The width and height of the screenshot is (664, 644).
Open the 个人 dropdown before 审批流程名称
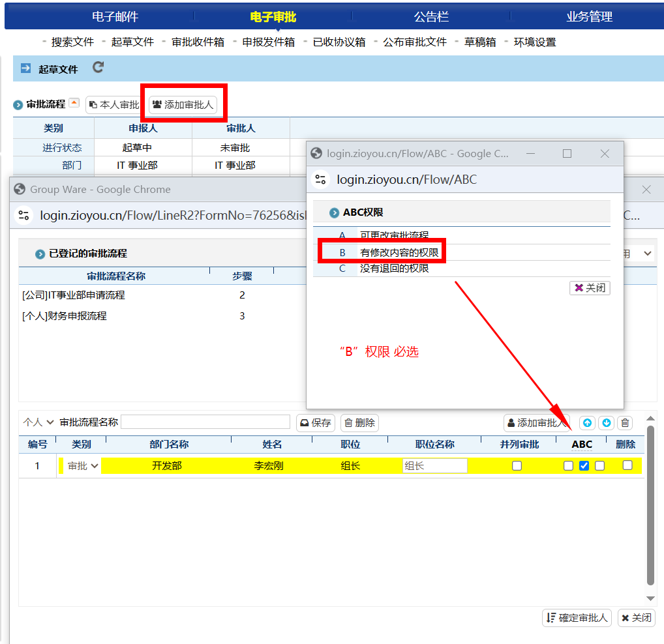coord(38,422)
